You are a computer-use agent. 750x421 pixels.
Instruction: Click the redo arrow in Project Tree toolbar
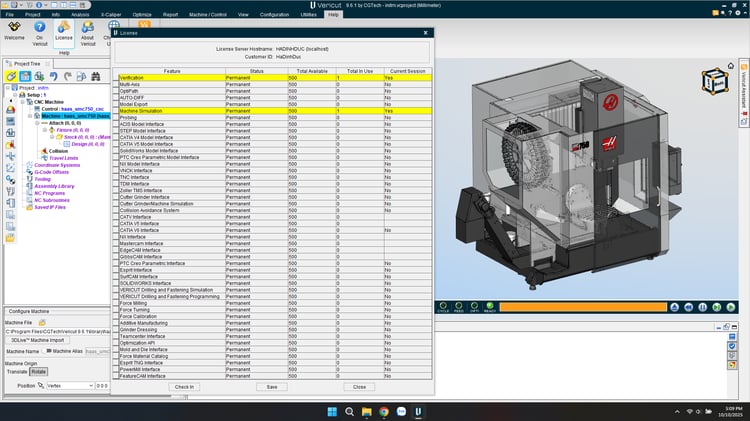click(x=67, y=76)
